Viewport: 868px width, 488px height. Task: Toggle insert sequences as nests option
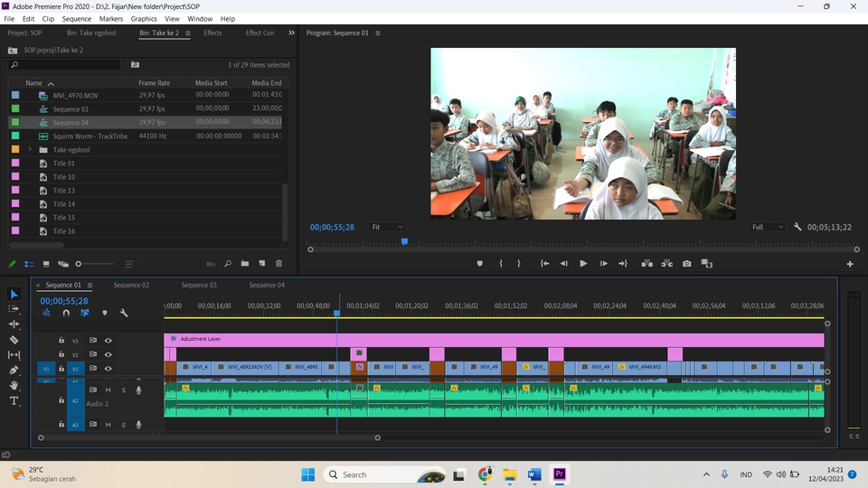[46, 314]
